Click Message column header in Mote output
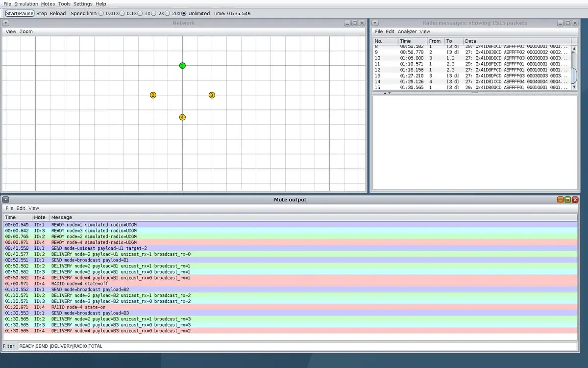The width and height of the screenshot is (588, 368). pos(313,217)
